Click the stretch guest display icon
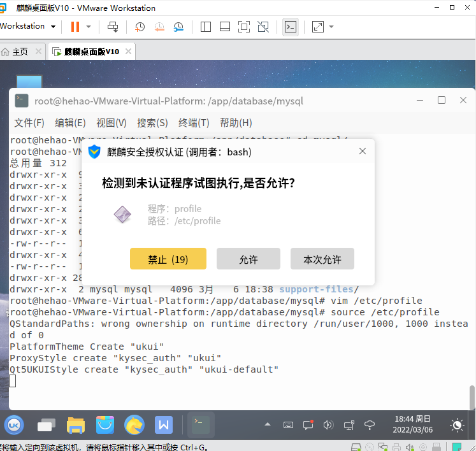 (x=318, y=27)
